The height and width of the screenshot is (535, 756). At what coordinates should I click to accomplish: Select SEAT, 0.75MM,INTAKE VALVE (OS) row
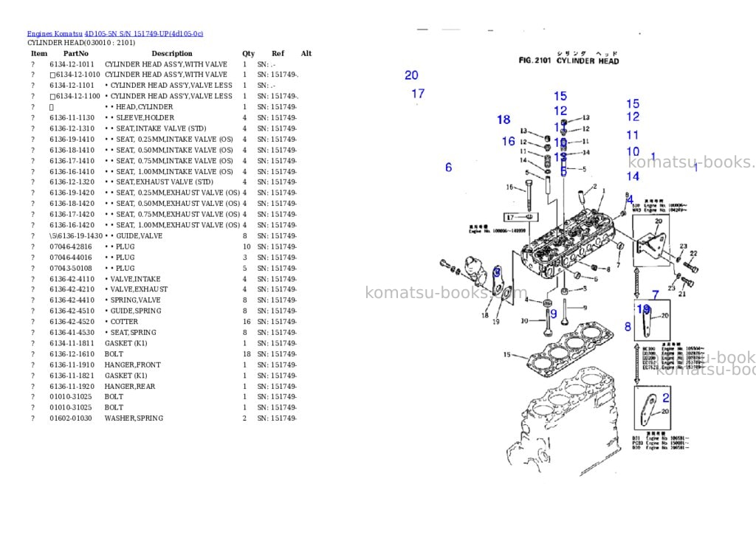point(164,161)
